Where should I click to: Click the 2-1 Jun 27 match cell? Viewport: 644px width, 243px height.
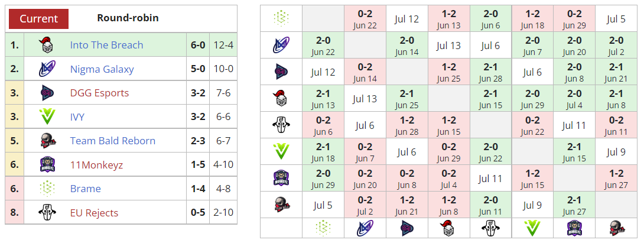click(574, 204)
